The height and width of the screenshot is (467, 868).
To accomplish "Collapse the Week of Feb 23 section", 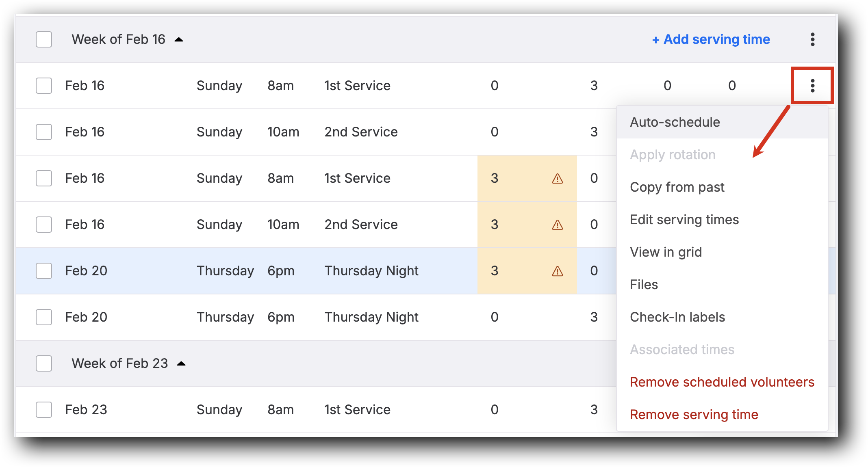I will pyautogui.click(x=182, y=363).
